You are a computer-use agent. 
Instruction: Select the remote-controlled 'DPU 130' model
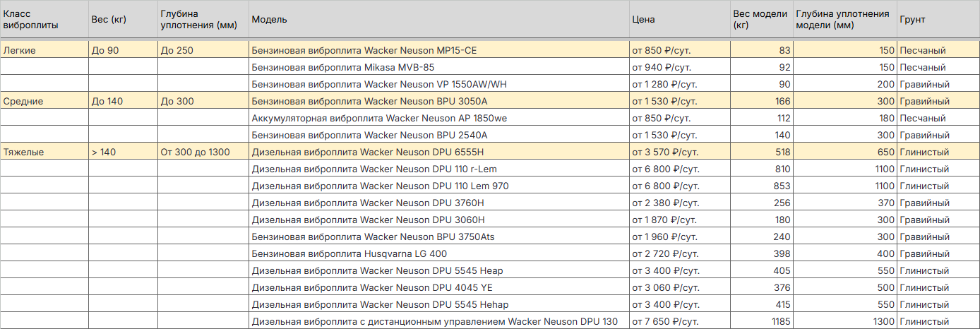439,322
